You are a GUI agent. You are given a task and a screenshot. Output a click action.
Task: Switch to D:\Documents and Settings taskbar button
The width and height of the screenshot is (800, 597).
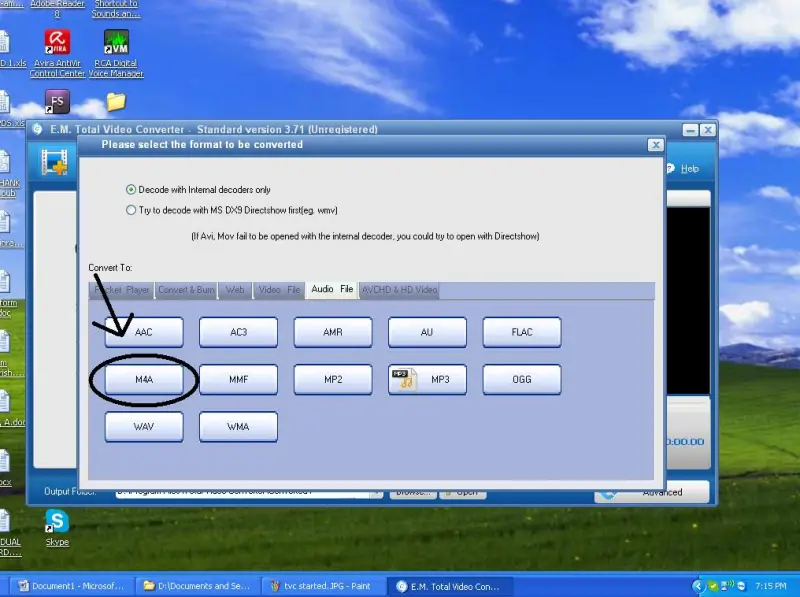pos(197,586)
